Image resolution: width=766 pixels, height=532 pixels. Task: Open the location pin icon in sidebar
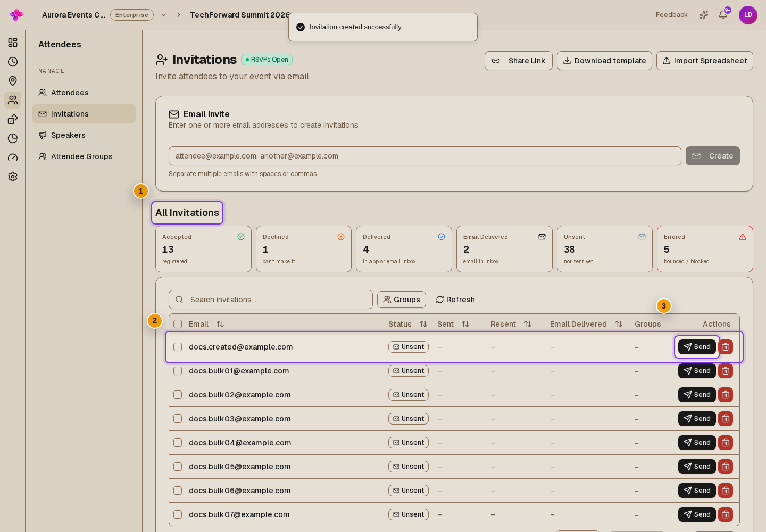pyautogui.click(x=13, y=81)
